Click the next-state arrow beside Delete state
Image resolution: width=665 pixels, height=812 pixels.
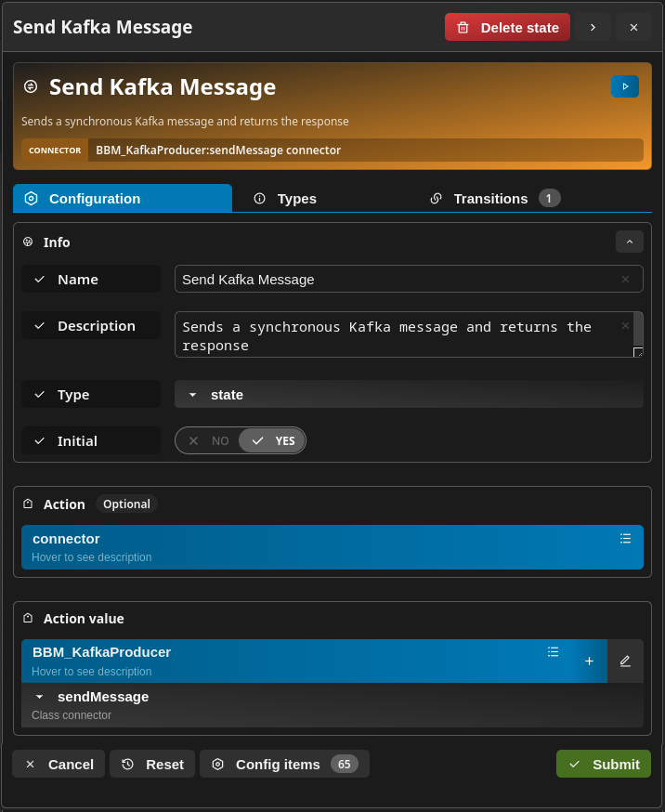[593, 28]
